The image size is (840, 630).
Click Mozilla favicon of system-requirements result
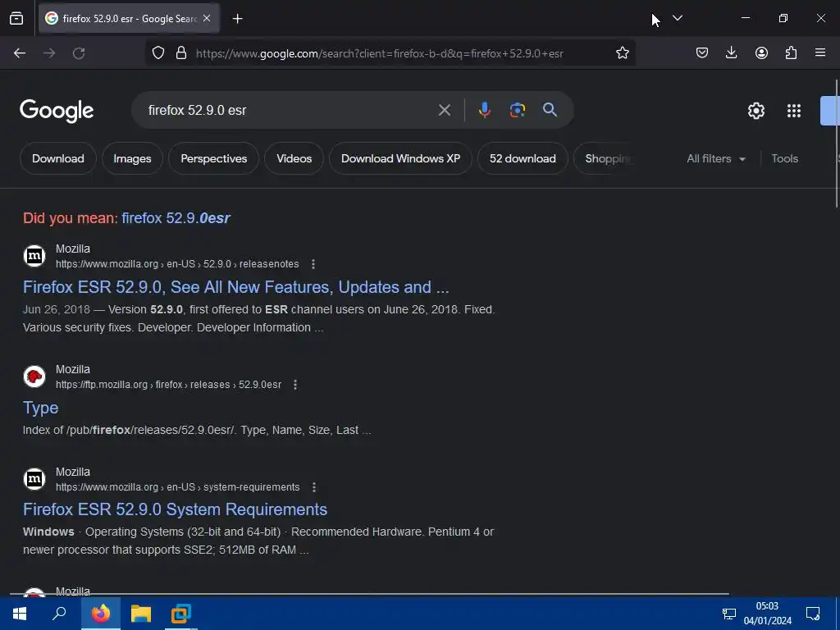tap(34, 478)
